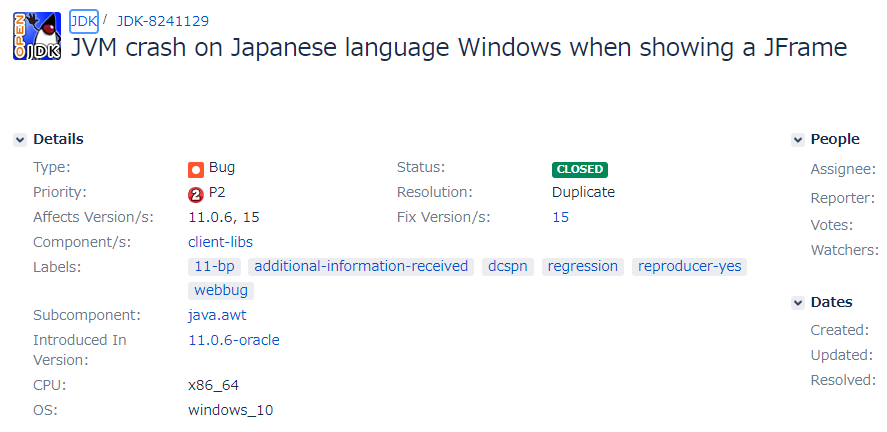Image resolution: width=887 pixels, height=432 pixels.
Task: Click the Affects Version value 11.0.6, 15
Action: click(224, 217)
